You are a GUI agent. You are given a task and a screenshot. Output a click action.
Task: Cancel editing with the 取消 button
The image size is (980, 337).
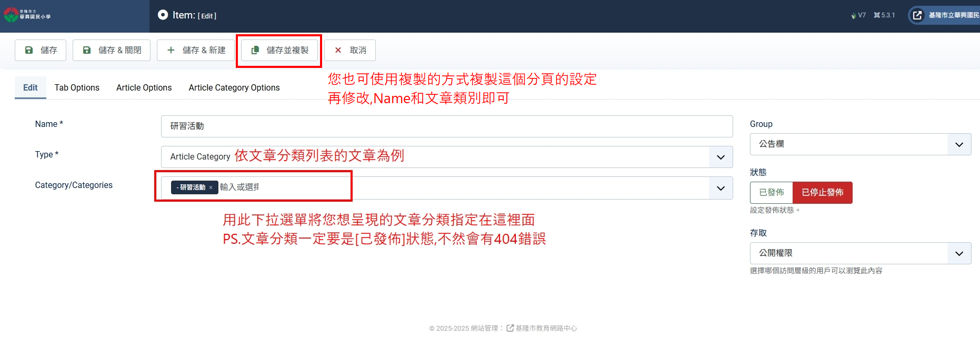[x=350, y=50]
